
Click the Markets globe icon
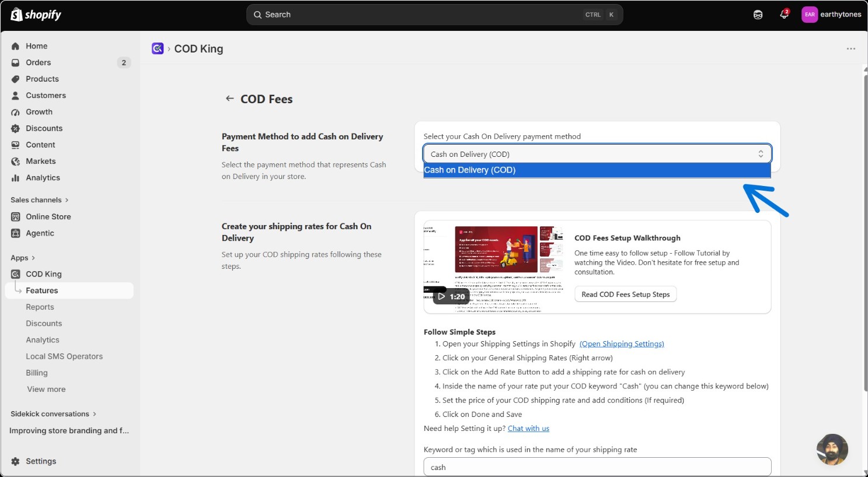pos(15,161)
